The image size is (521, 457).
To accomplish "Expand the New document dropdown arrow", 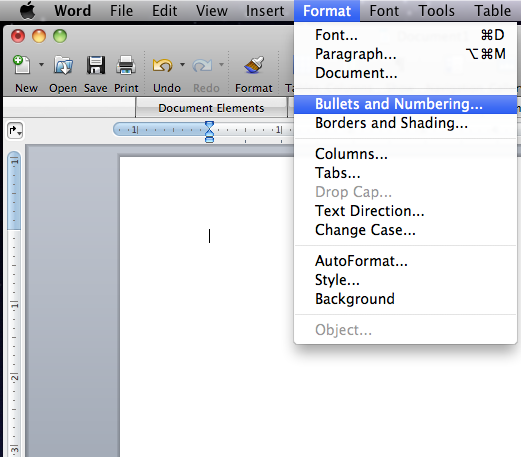I will 41,64.
